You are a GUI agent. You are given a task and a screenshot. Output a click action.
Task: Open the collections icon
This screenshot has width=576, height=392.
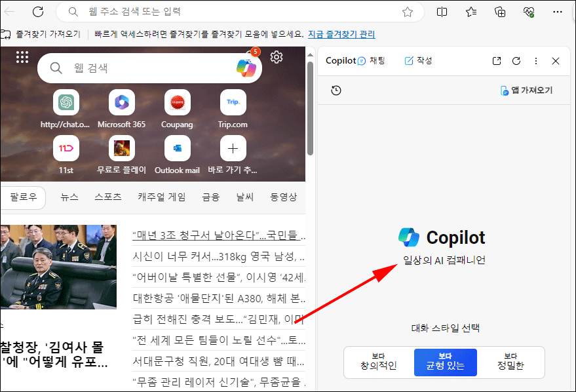click(x=500, y=12)
